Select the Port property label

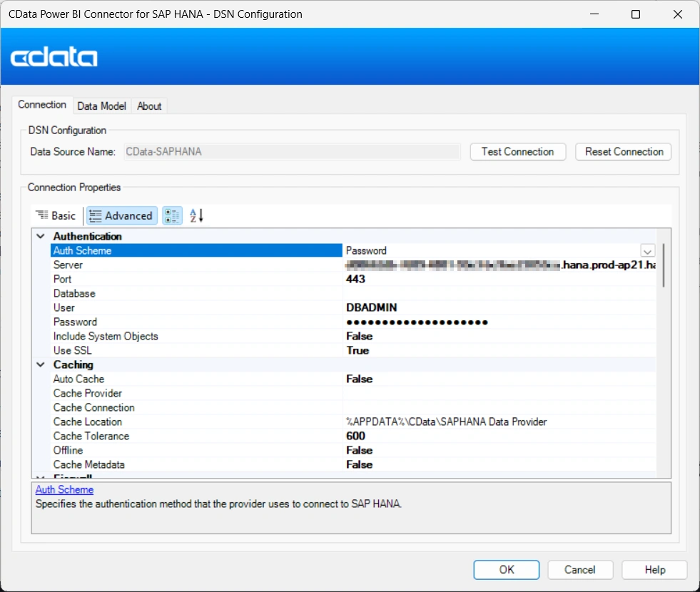pyautogui.click(x=63, y=280)
